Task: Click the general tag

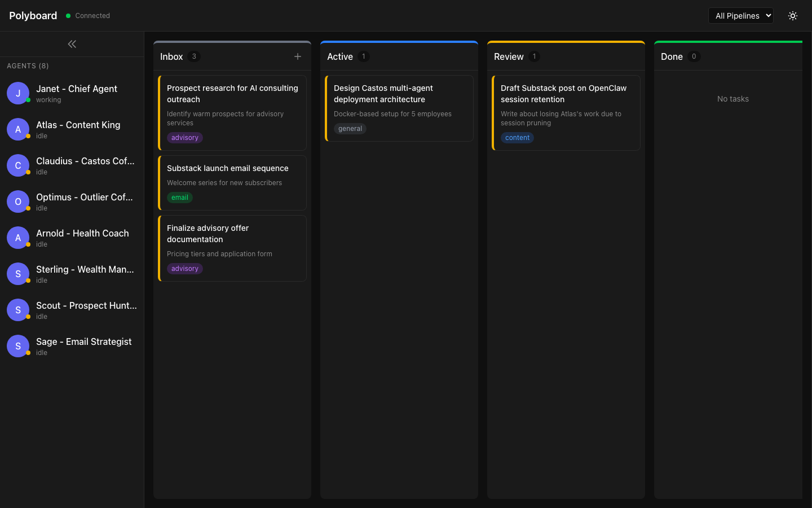Action: [350, 129]
